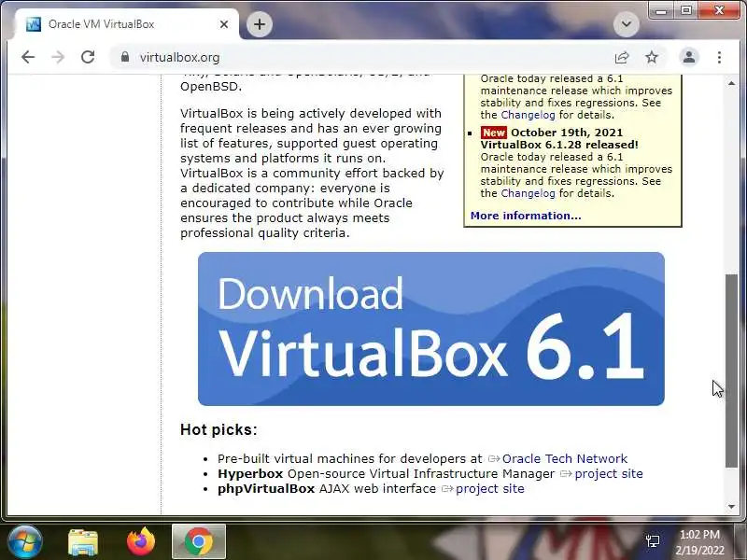747x560 pixels.
Task: Click the scrollbar down arrow
Action: pos(731,507)
